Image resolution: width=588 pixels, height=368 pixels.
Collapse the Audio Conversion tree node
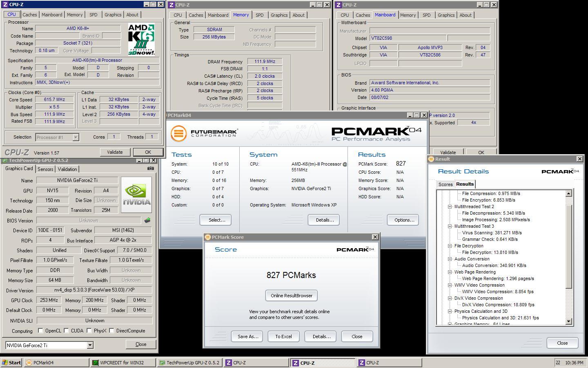[450, 259]
